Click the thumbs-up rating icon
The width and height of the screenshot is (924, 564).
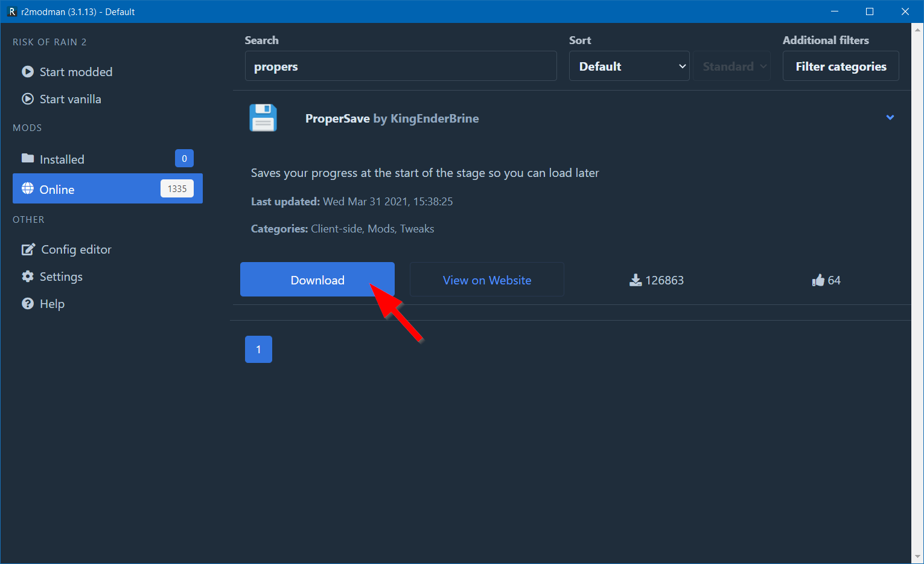(818, 280)
